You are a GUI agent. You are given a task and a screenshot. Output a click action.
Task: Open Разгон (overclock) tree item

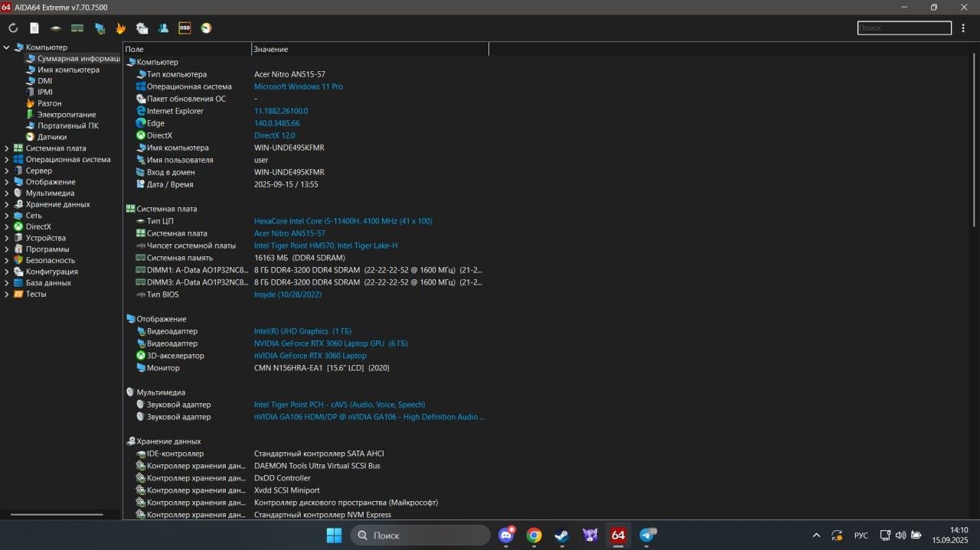(x=50, y=103)
